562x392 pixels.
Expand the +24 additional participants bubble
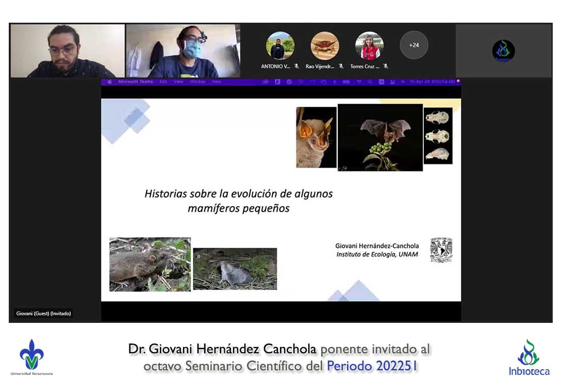click(414, 45)
